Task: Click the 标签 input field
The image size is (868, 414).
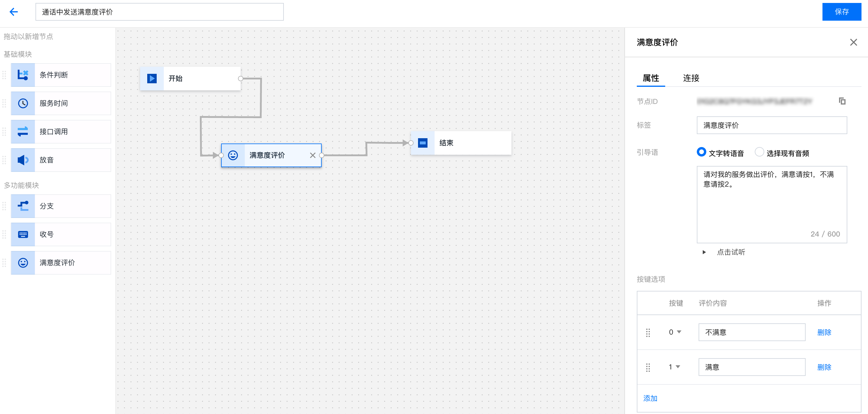Action: click(771, 125)
